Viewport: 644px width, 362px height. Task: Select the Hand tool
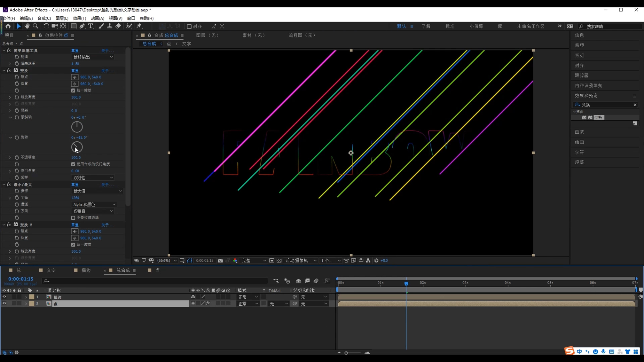(27, 26)
